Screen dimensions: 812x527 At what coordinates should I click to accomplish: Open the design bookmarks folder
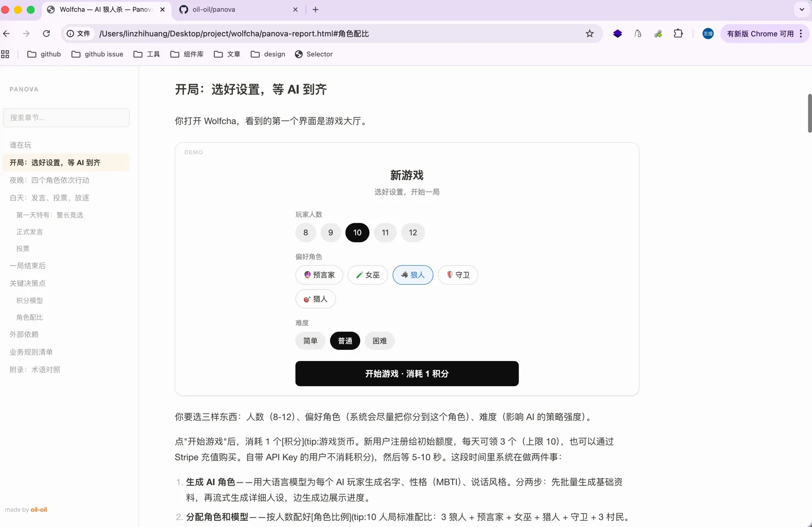click(268, 54)
